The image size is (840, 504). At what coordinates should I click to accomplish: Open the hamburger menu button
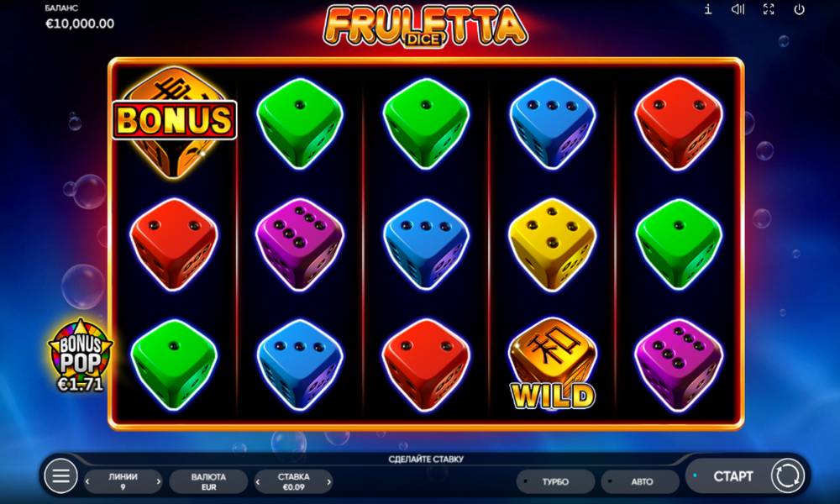coord(60,475)
